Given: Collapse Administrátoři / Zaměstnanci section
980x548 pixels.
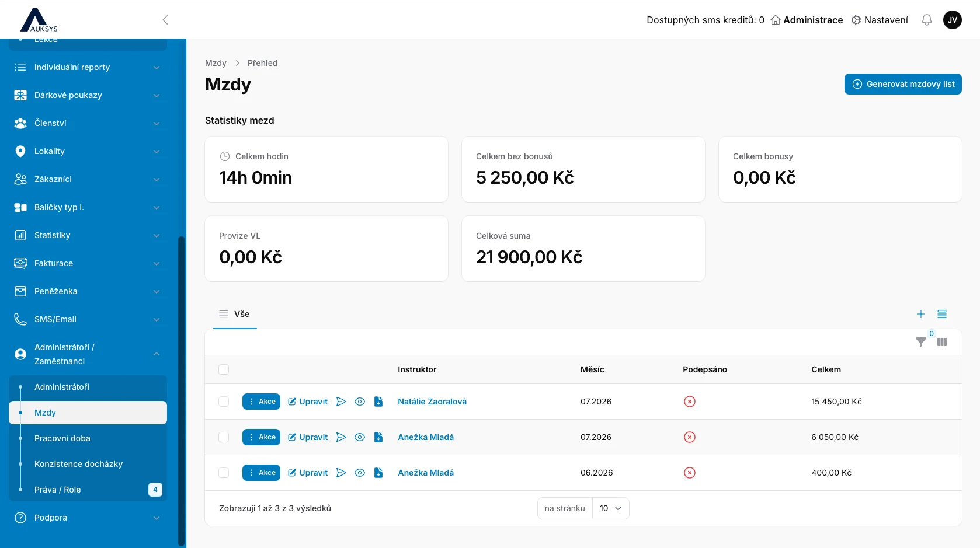Looking at the screenshot, I should tap(88, 354).
